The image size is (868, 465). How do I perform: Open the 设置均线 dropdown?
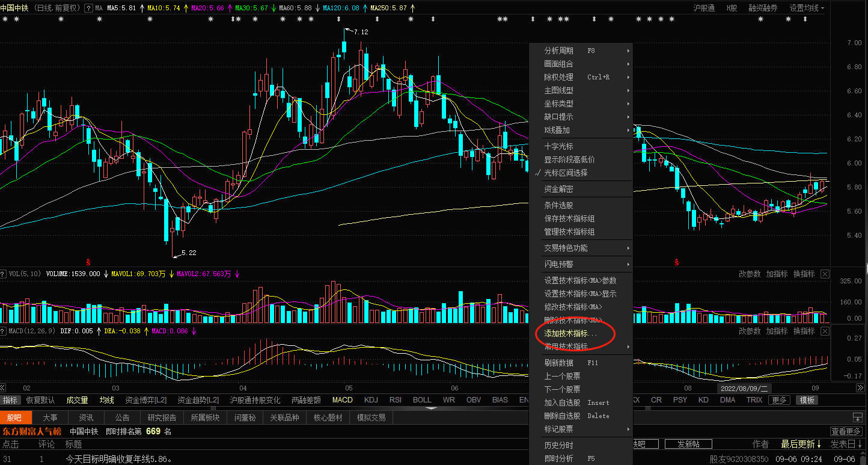tap(807, 8)
